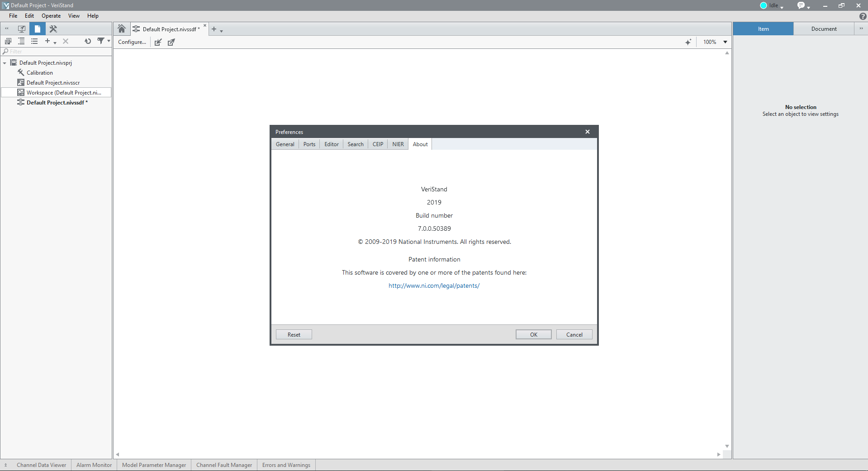Screen dimensions: 868x471
Task: Expand all tree items icon
Action: click(21, 41)
